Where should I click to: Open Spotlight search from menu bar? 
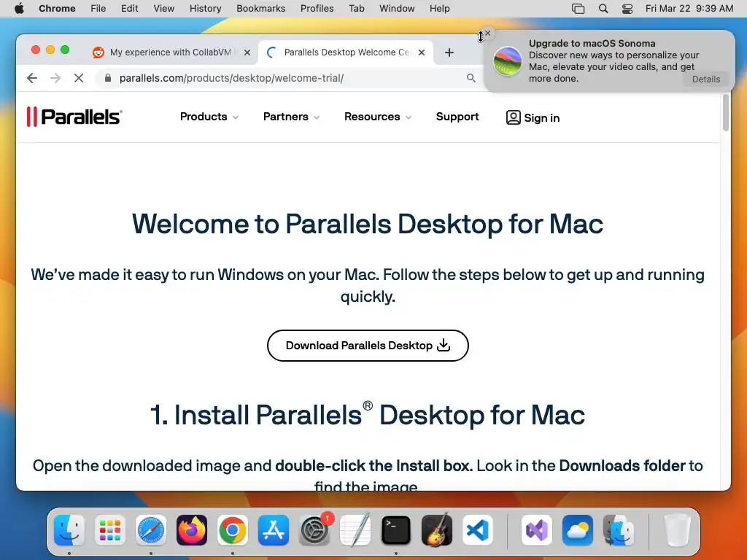coord(603,9)
